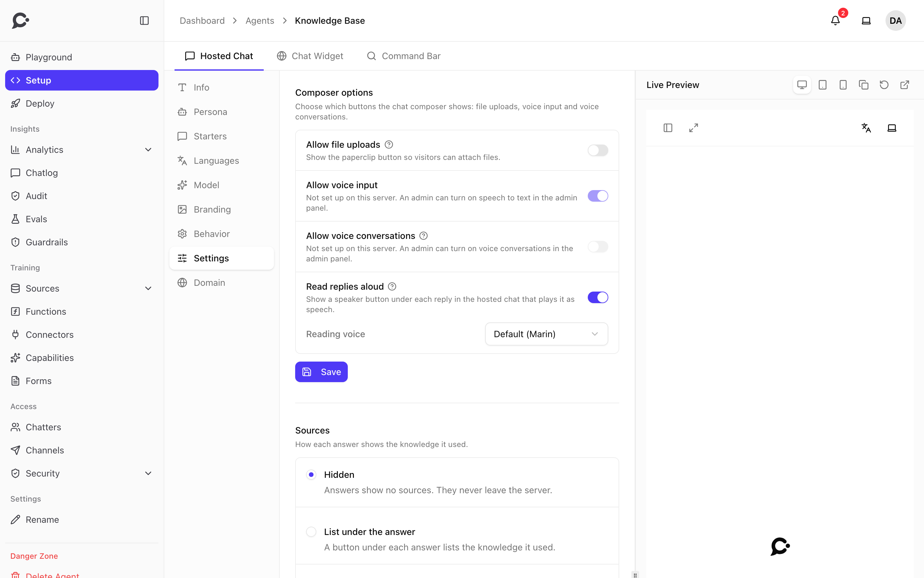Collapse the left sidebar panel icon
This screenshot has width=924, height=578.
tap(144, 21)
